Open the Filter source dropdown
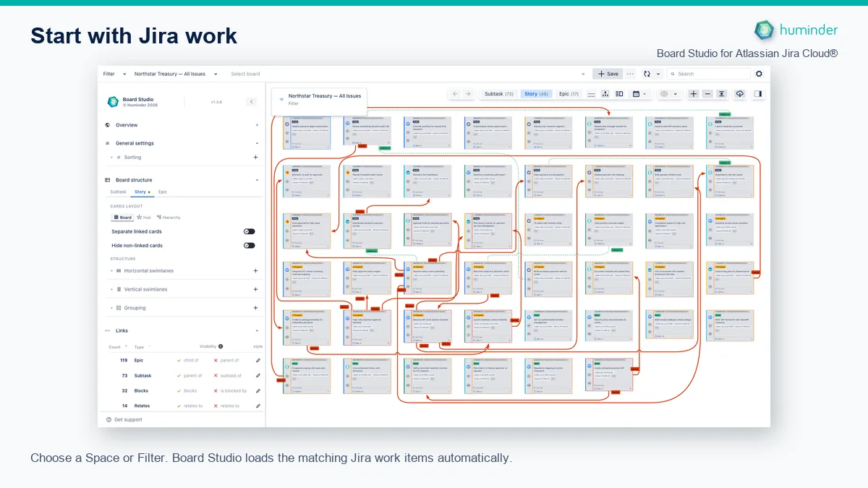Viewport: 868px width, 488px height. 114,74
